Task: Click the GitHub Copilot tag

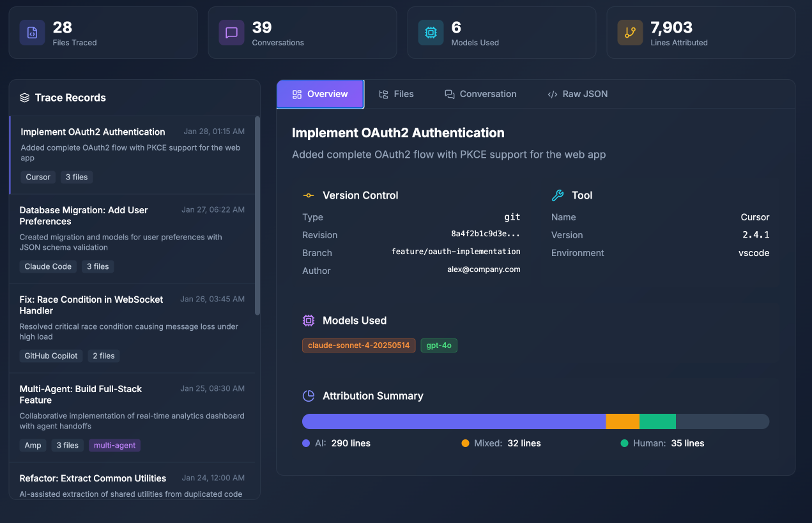Action: (51, 356)
